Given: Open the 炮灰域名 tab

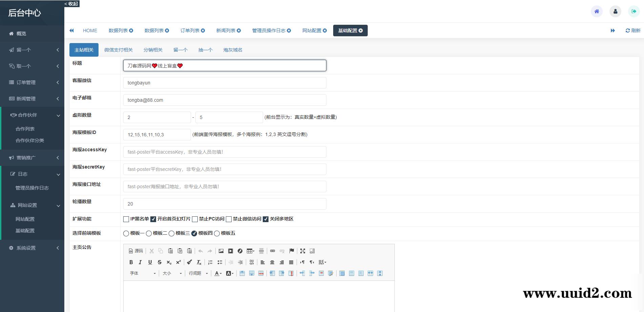Looking at the screenshot, I should coord(233,50).
